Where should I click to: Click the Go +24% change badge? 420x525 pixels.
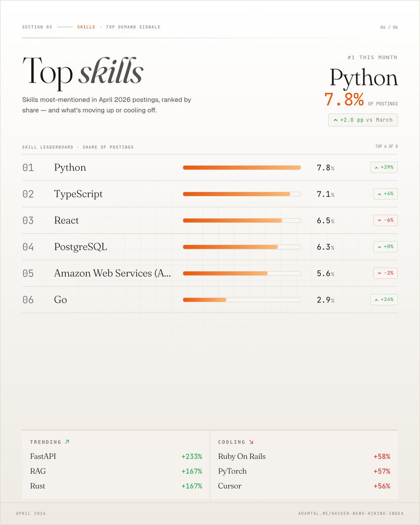[x=384, y=300]
